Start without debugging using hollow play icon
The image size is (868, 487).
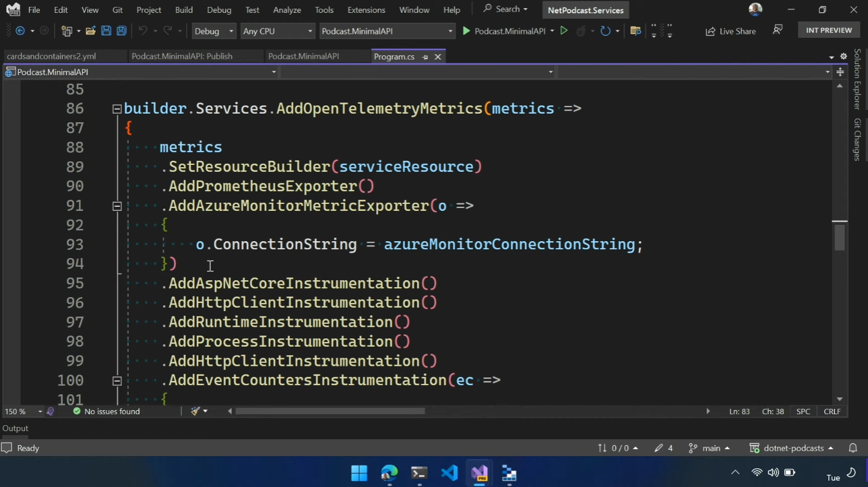[x=564, y=31]
